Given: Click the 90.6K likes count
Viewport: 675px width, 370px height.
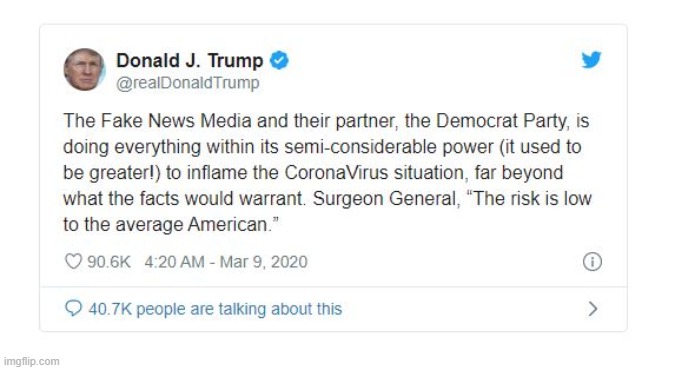Looking at the screenshot, I should [109, 262].
